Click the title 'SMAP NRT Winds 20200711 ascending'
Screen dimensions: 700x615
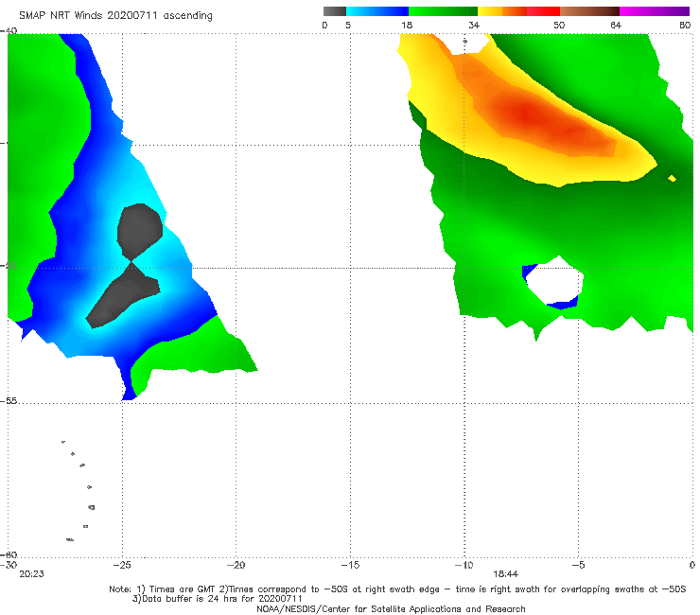[115, 15]
